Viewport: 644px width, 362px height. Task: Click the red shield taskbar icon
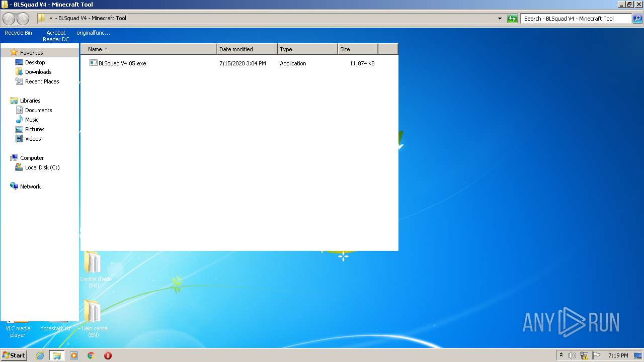[108, 355]
